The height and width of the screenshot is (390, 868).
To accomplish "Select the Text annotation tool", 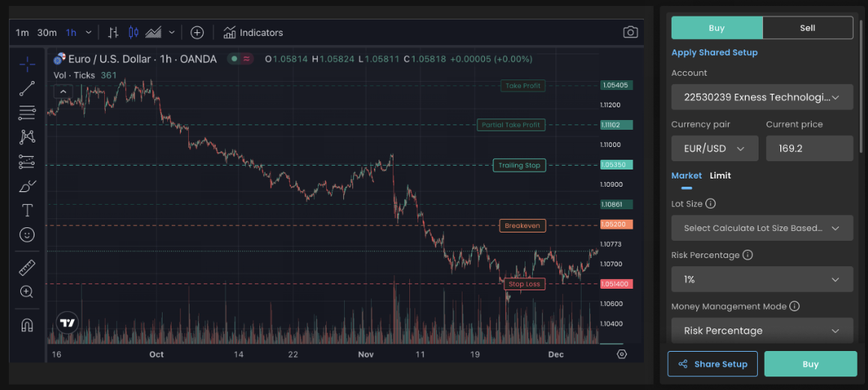I will 27,211.
